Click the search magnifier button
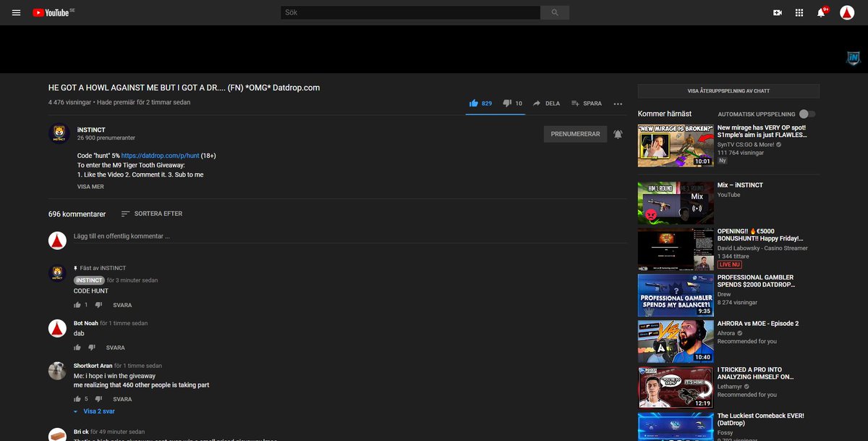 pyautogui.click(x=555, y=12)
